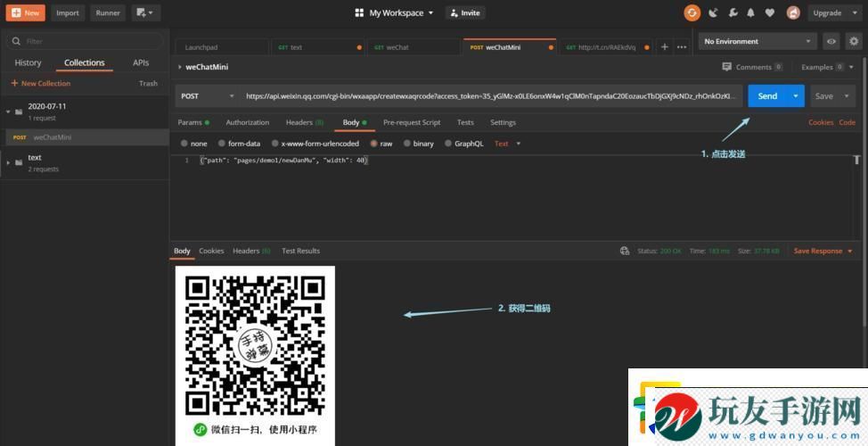Viewport: 868px width, 446px height.
Task: Open the new window icon dropdown
Action: click(x=145, y=12)
